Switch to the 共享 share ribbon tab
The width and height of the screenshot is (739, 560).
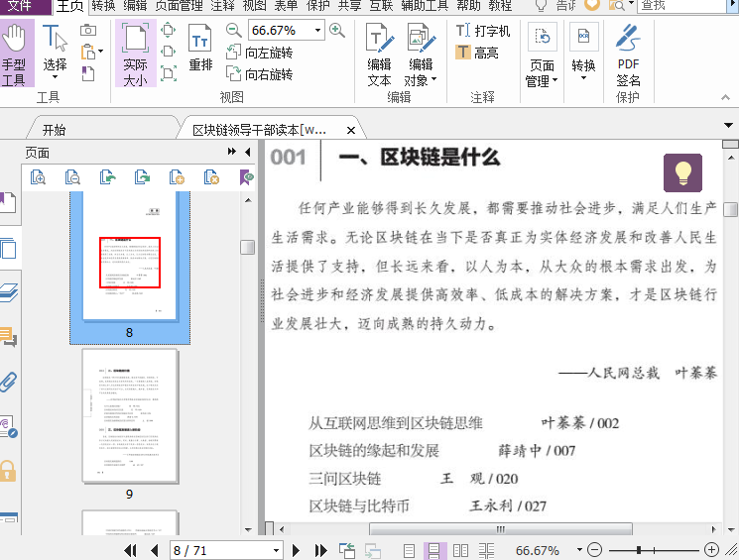(x=350, y=6)
